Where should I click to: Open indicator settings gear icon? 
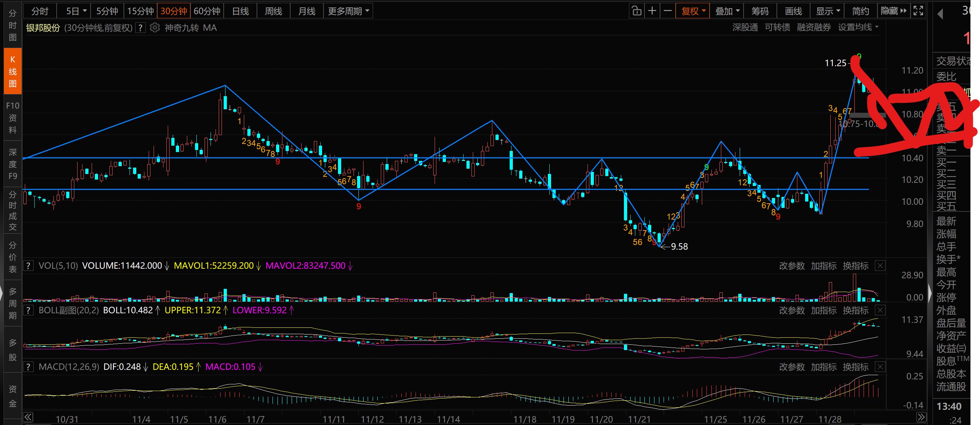154,28
